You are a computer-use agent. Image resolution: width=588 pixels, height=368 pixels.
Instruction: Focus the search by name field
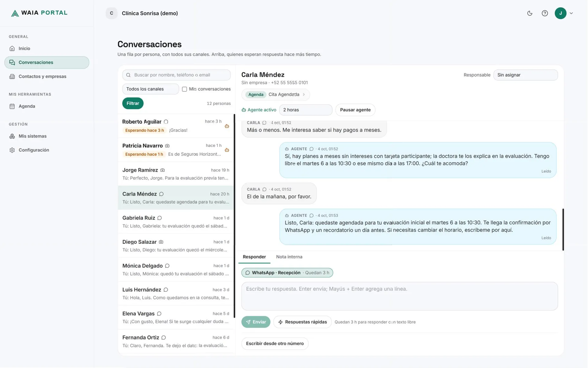pos(176,75)
